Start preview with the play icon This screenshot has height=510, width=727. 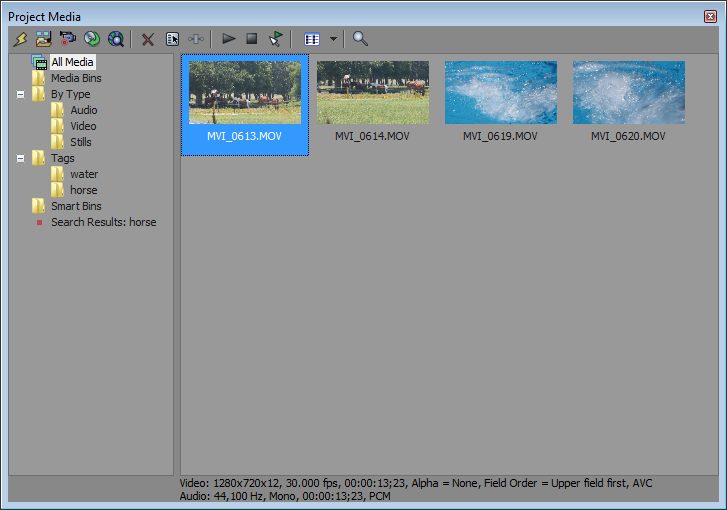tap(229, 38)
